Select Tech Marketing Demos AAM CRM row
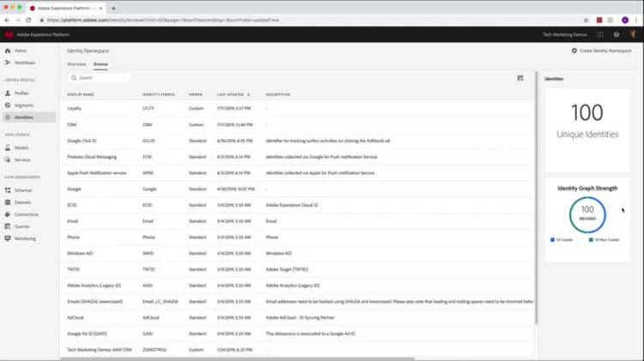The image size is (644, 361). pos(298,350)
